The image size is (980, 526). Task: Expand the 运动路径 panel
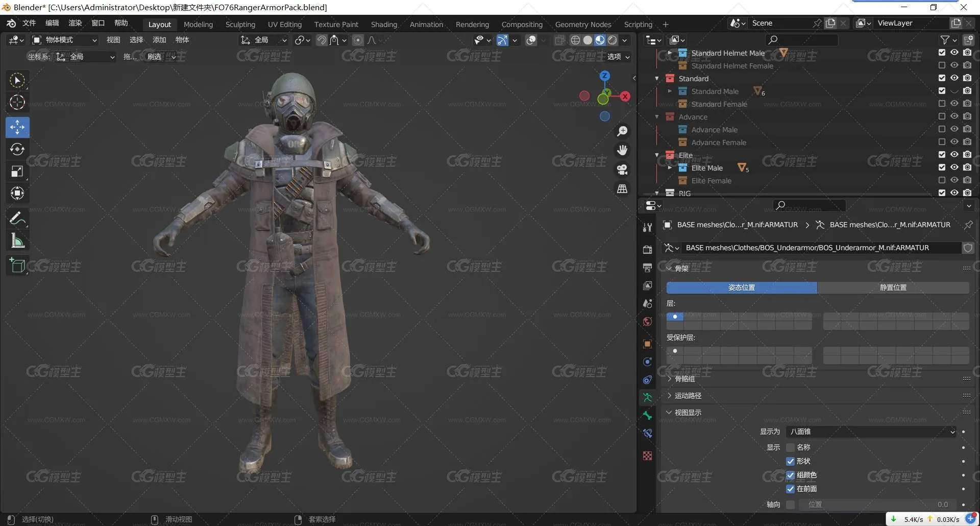pos(688,396)
